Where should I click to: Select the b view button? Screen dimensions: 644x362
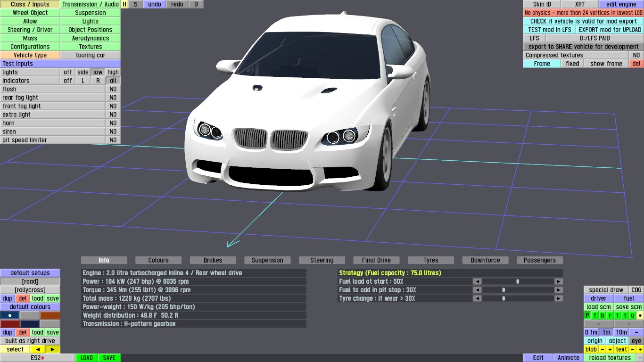click(x=603, y=315)
